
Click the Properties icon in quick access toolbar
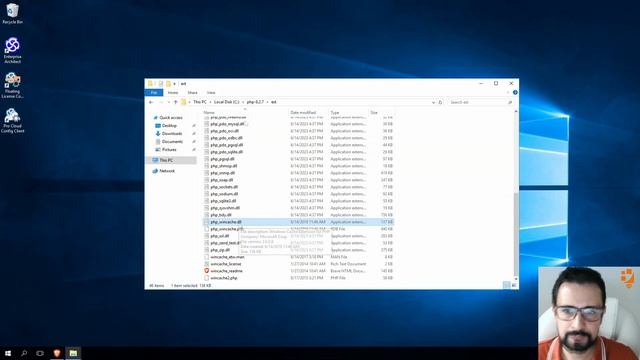pyautogui.click(x=161, y=84)
